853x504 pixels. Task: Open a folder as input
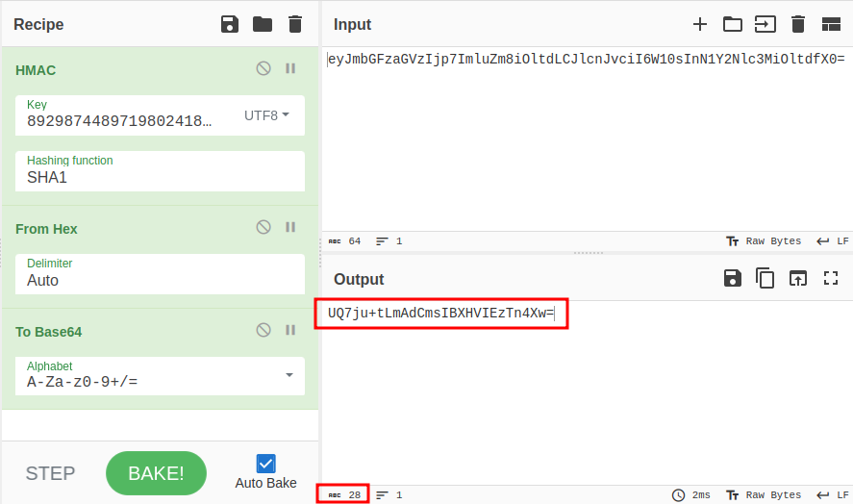733,24
